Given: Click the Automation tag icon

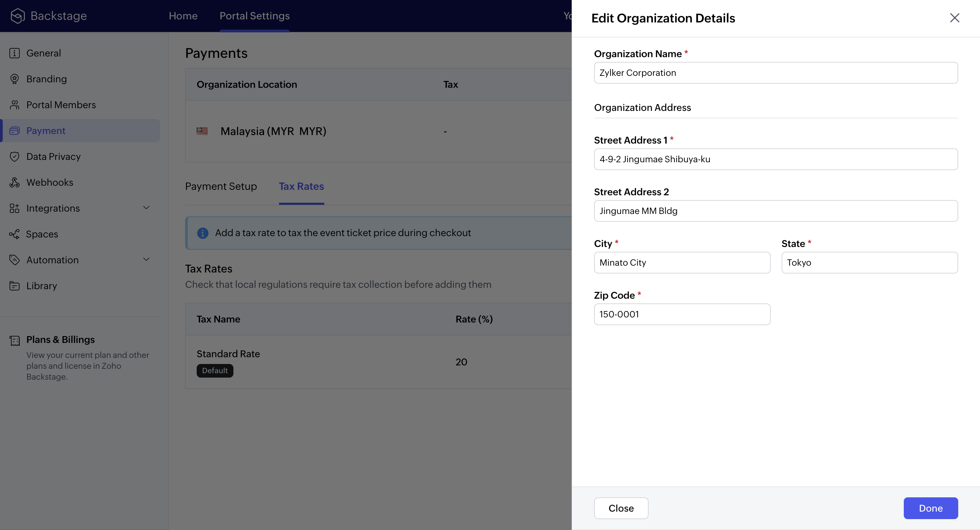Looking at the screenshot, I should pos(14,260).
